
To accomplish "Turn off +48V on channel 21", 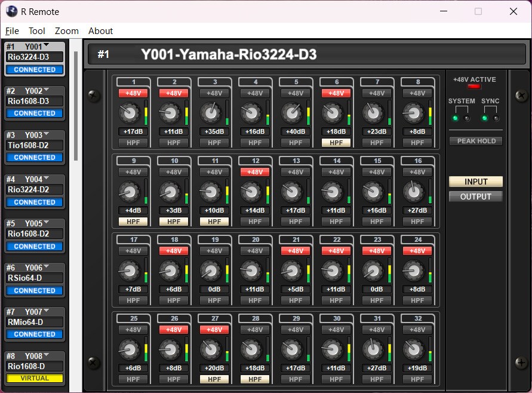I will 296,251.
